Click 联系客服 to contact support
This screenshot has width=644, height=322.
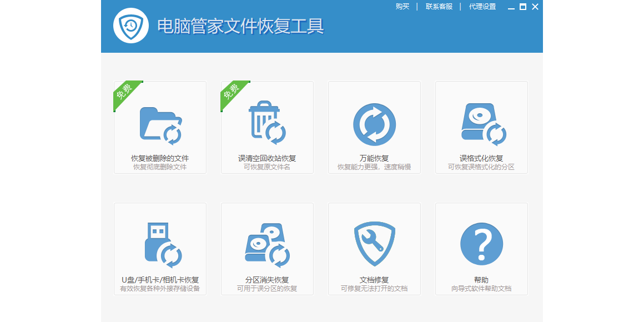[x=439, y=7]
